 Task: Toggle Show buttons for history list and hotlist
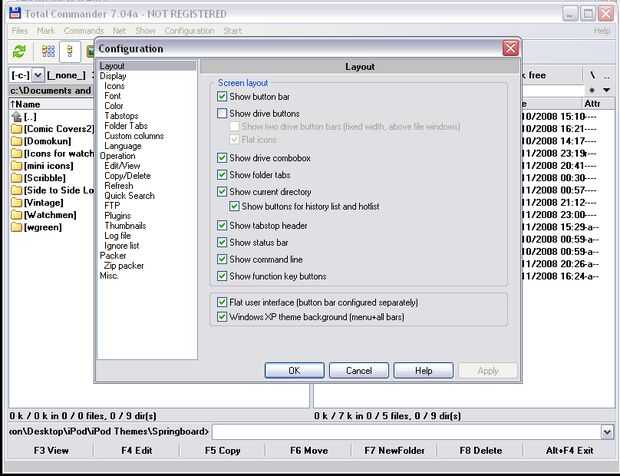click(234, 206)
